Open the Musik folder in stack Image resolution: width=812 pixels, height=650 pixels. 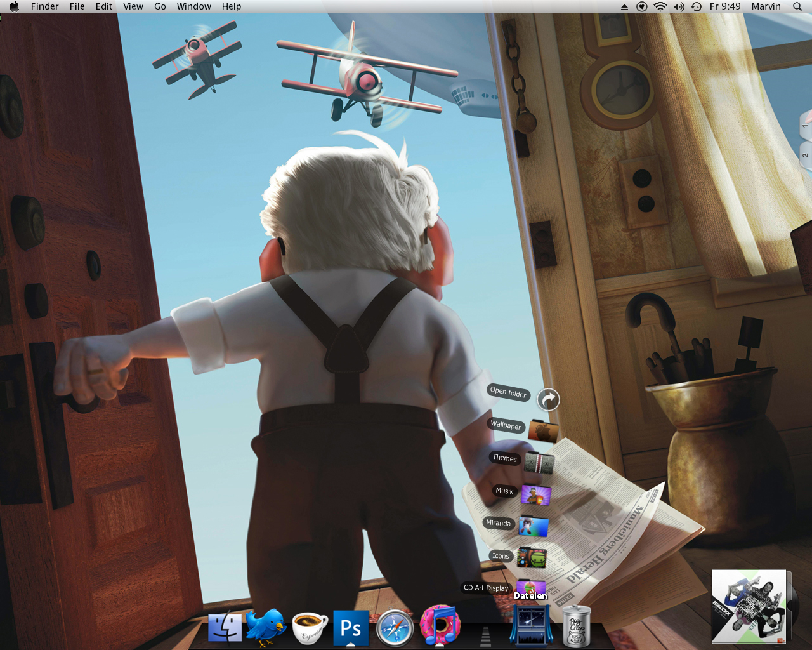point(536,494)
